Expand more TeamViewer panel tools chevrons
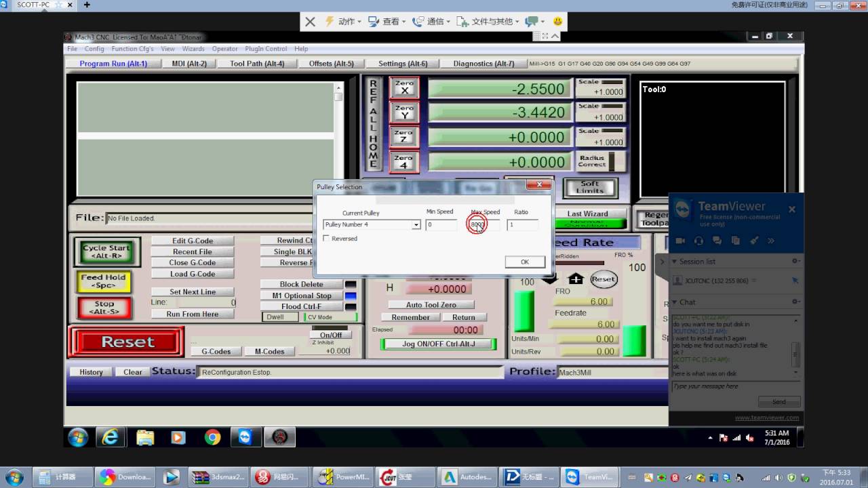 (x=771, y=241)
